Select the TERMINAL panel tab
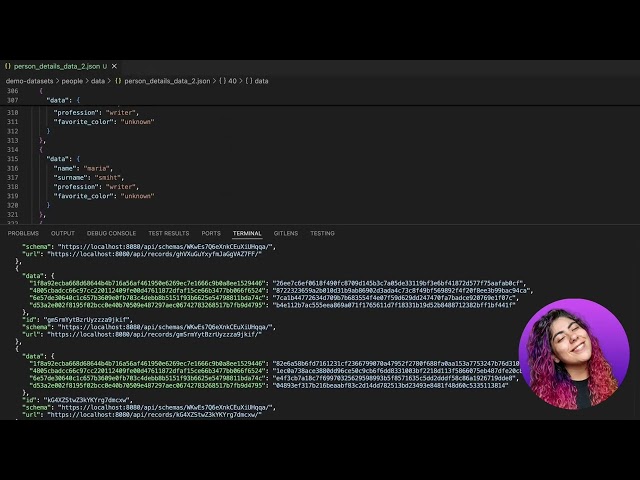The image size is (640, 480). point(247,233)
